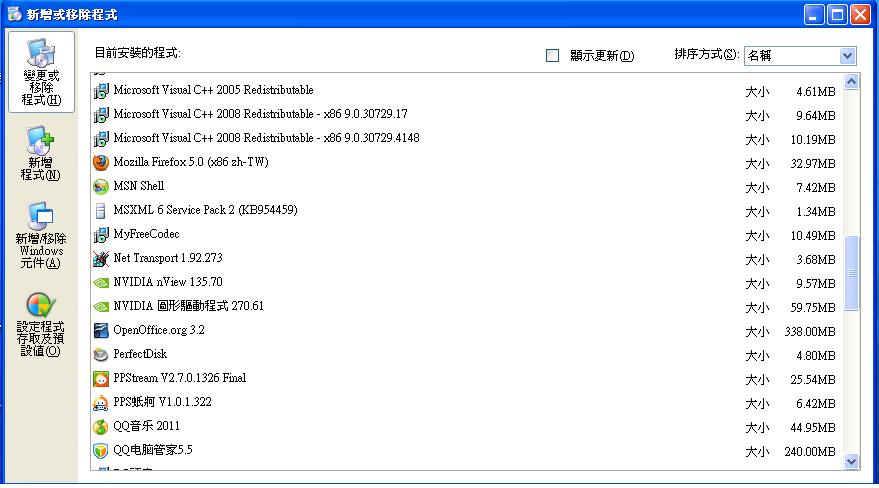Click the vertical scrollbar thumb
This screenshot has width=879, height=488.
click(852, 273)
